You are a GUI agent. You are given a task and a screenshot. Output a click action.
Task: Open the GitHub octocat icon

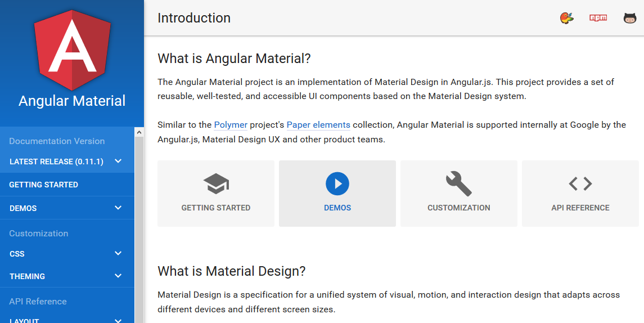click(629, 17)
